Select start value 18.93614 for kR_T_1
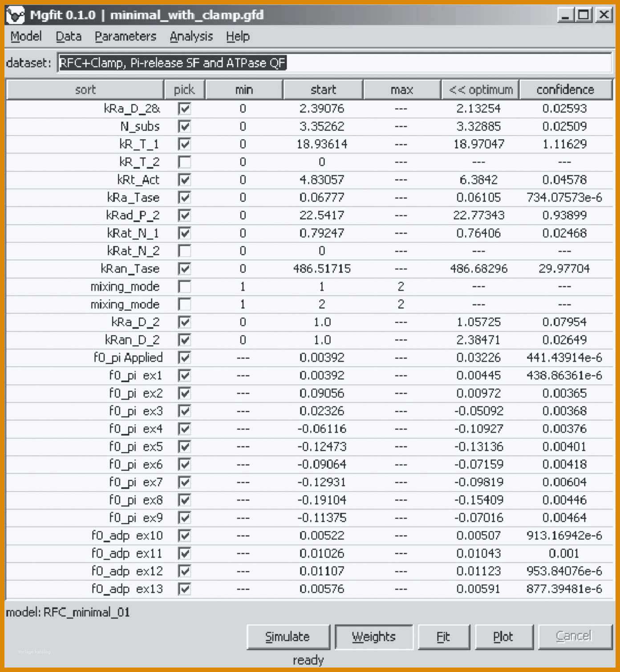This screenshot has width=620, height=672. [322, 144]
